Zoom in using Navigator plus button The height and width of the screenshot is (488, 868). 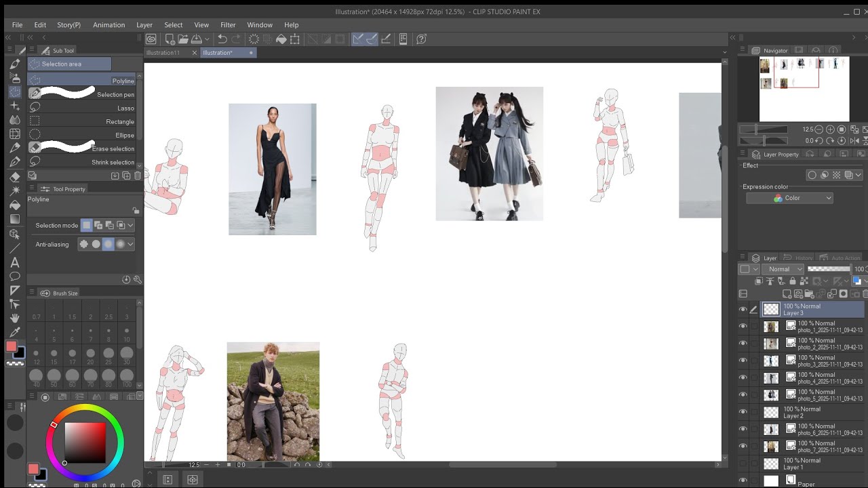(x=830, y=129)
